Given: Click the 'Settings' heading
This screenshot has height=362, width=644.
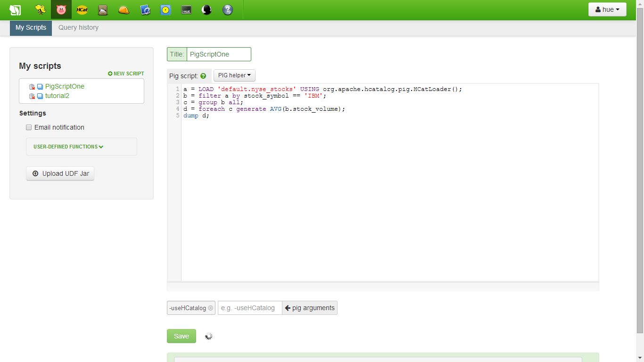Looking at the screenshot, I should [33, 113].
